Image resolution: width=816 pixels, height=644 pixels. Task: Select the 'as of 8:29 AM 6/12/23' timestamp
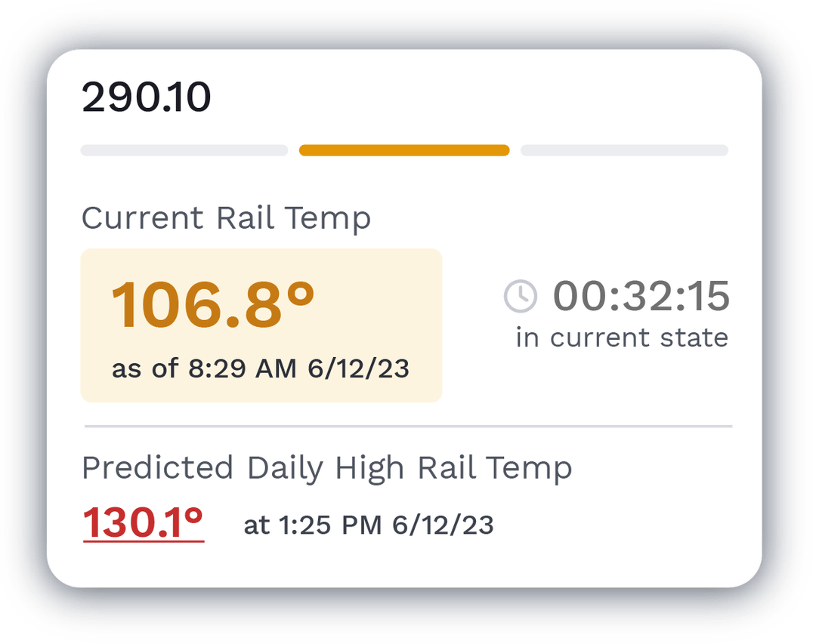pyautogui.click(x=261, y=369)
